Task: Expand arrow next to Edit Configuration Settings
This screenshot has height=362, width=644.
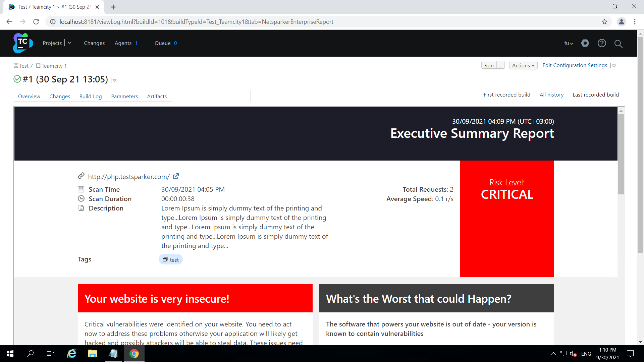Action: (614, 66)
